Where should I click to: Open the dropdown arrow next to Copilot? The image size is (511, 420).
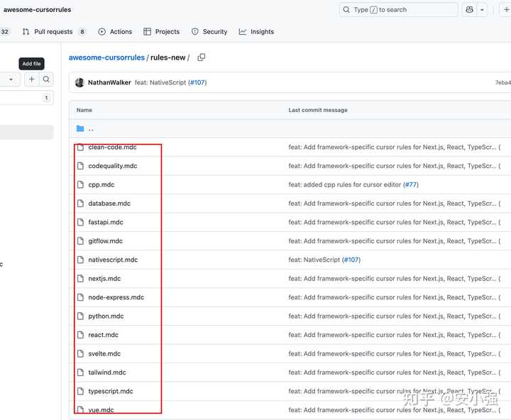click(483, 10)
